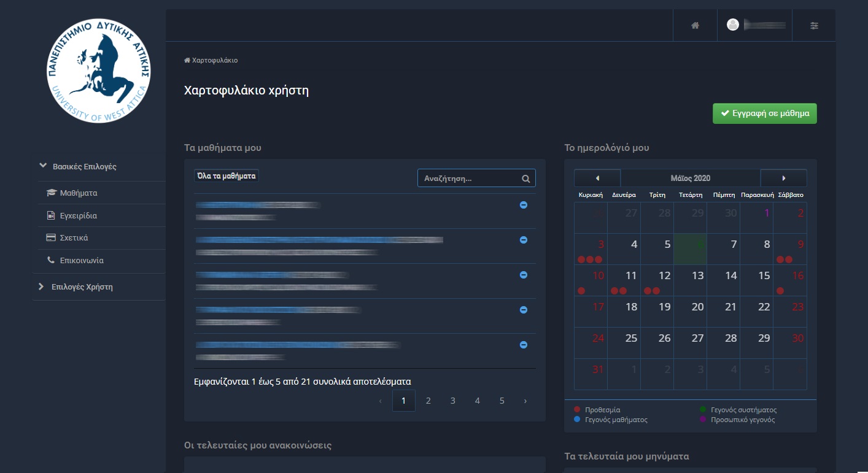
Task: Click the user avatar icon
Action: [732, 25]
